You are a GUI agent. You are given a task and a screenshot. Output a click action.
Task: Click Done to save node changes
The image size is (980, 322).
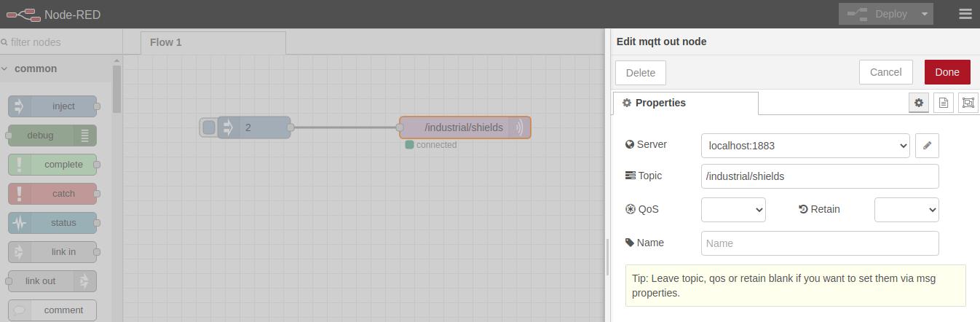pos(947,72)
